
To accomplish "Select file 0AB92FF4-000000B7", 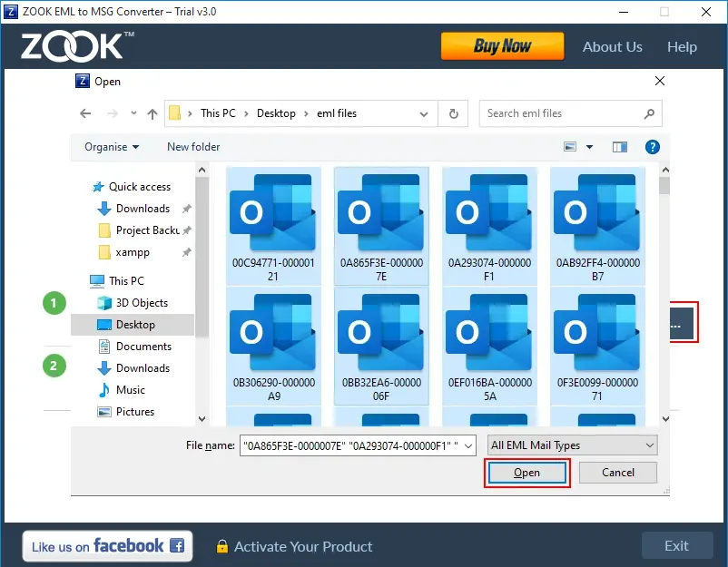I will (597, 226).
